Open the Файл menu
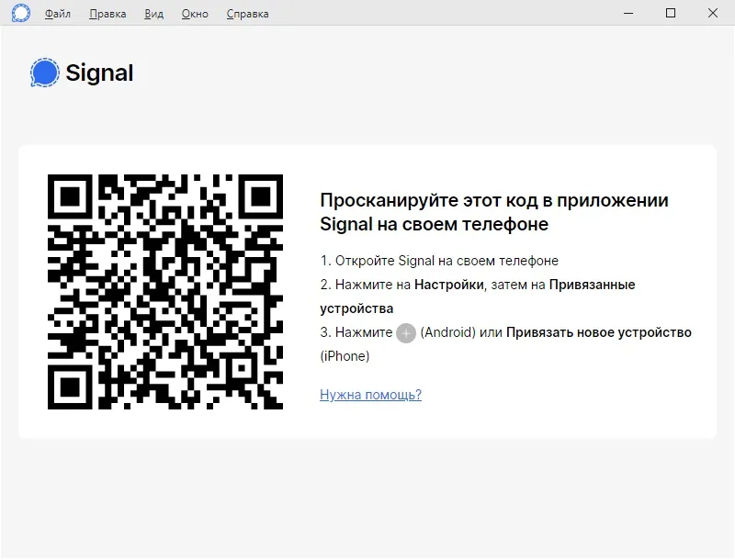Screen dimensions: 735x560 pos(58,14)
